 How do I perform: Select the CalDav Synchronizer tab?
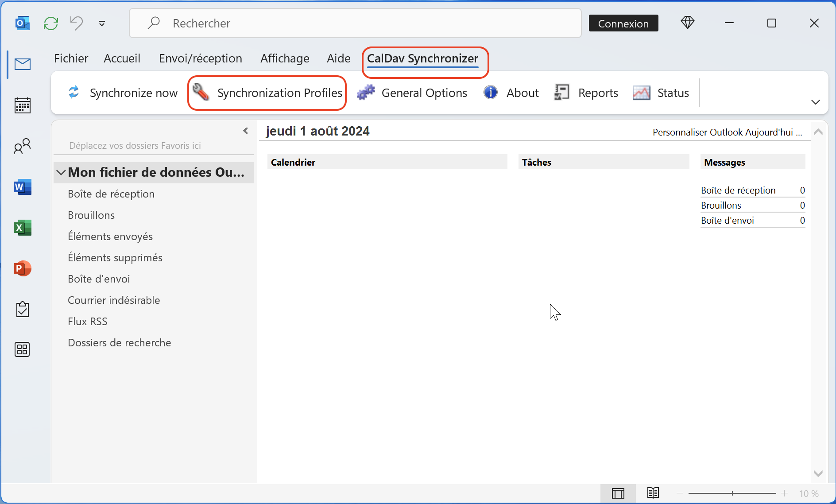tap(422, 58)
